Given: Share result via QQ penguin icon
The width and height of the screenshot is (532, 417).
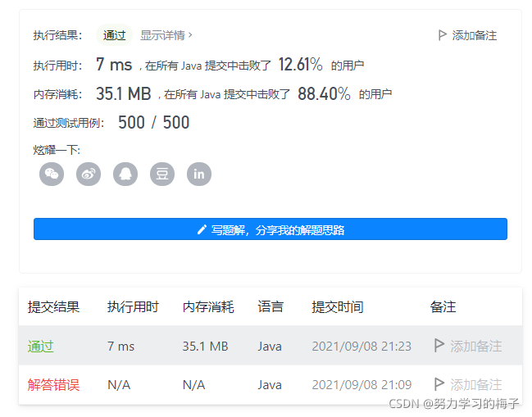Looking at the screenshot, I should pyautogui.click(x=125, y=174).
